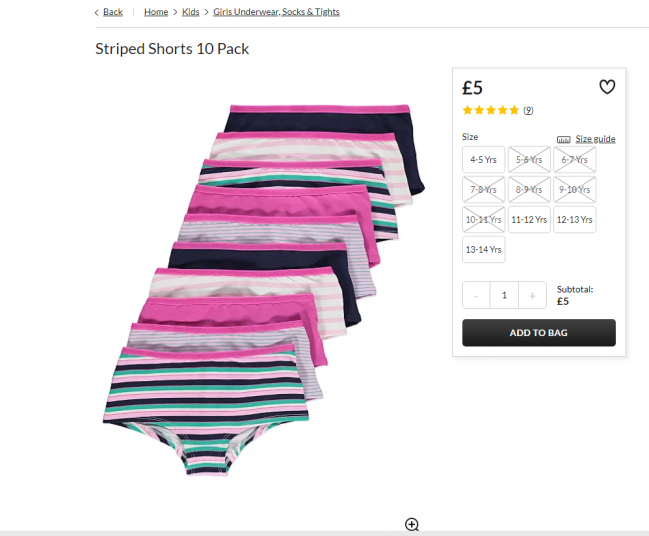Screen dimensions: 649x536
Task: Click the Back link
Action: (x=112, y=12)
